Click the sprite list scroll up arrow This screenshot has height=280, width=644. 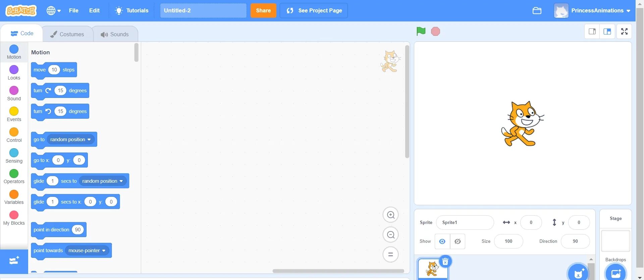591,259
